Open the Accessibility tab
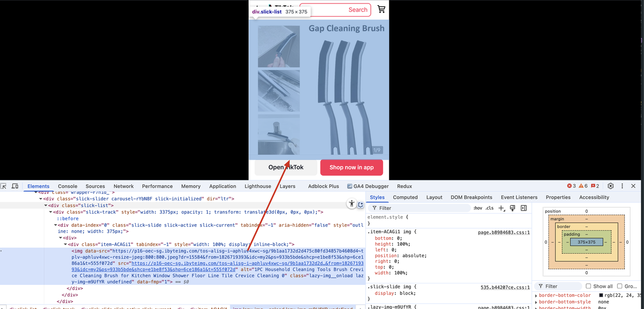The image size is (644, 309). pos(594,197)
